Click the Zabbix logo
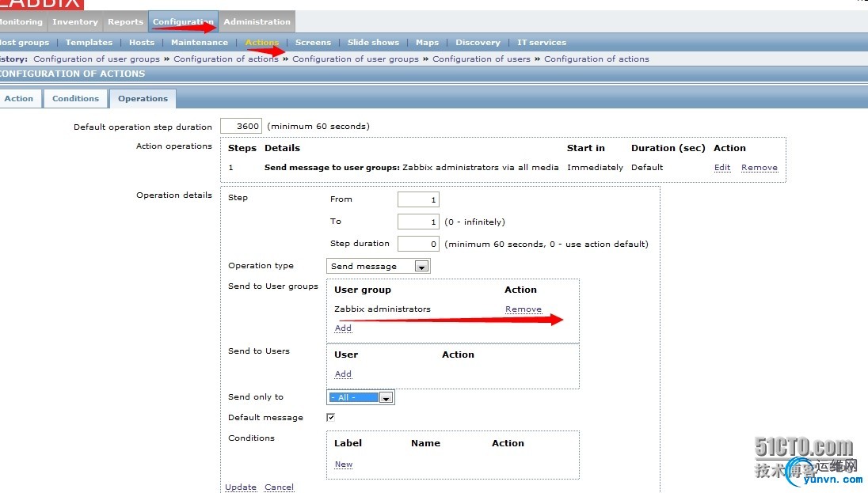 tap(41, 5)
